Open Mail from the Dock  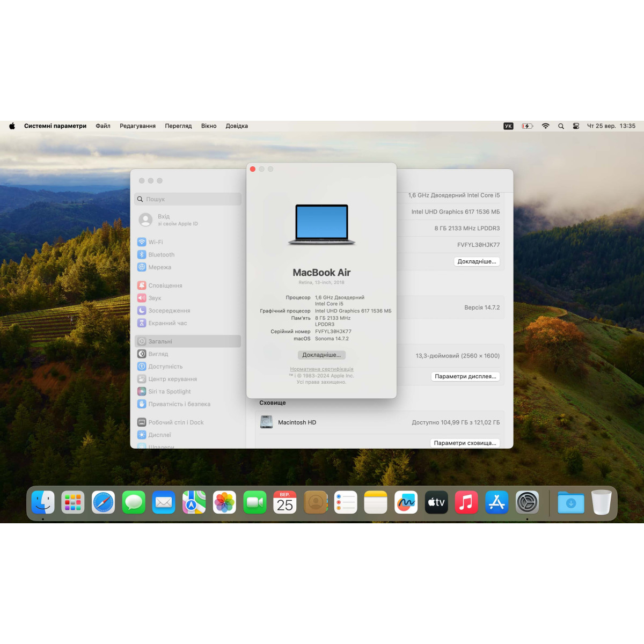pyautogui.click(x=164, y=503)
